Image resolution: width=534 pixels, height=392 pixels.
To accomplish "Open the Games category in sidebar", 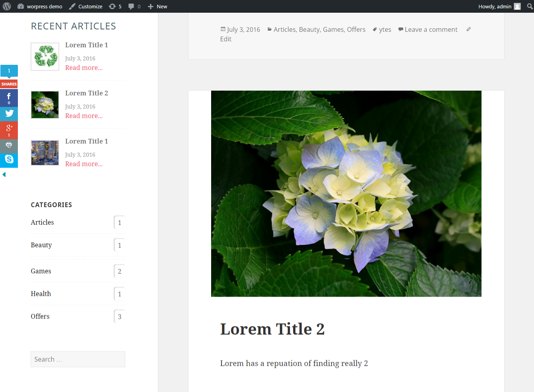I will pos(41,271).
